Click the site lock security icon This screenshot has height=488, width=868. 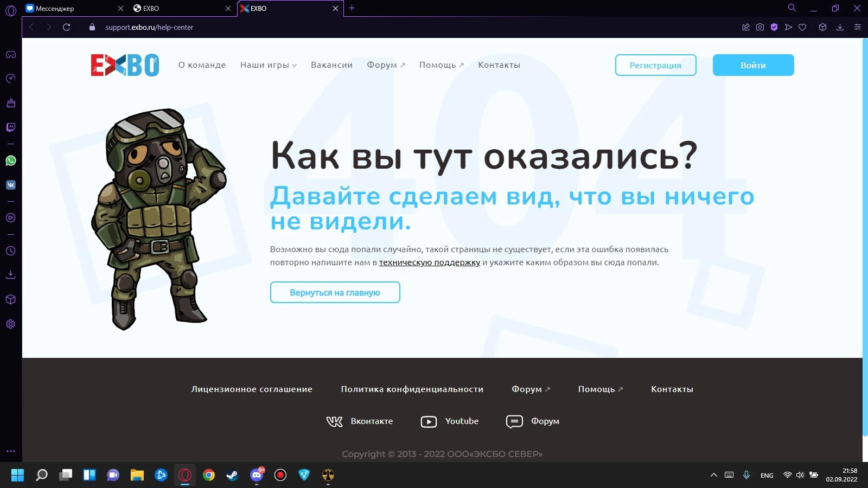[92, 27]
